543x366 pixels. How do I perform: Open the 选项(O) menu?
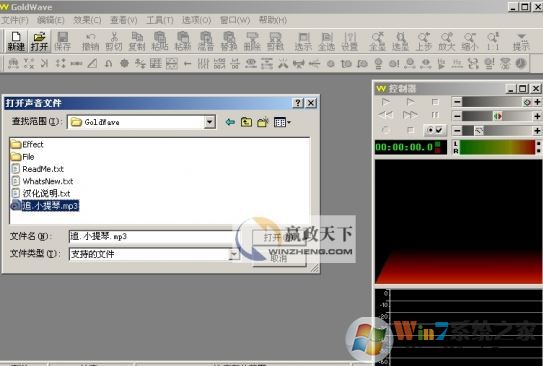point(196,20)
